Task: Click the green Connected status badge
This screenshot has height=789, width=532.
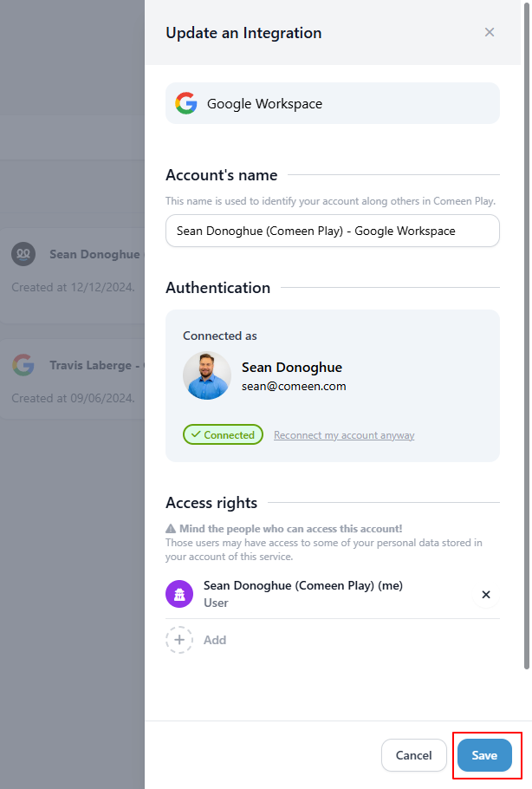Action: 223,434
